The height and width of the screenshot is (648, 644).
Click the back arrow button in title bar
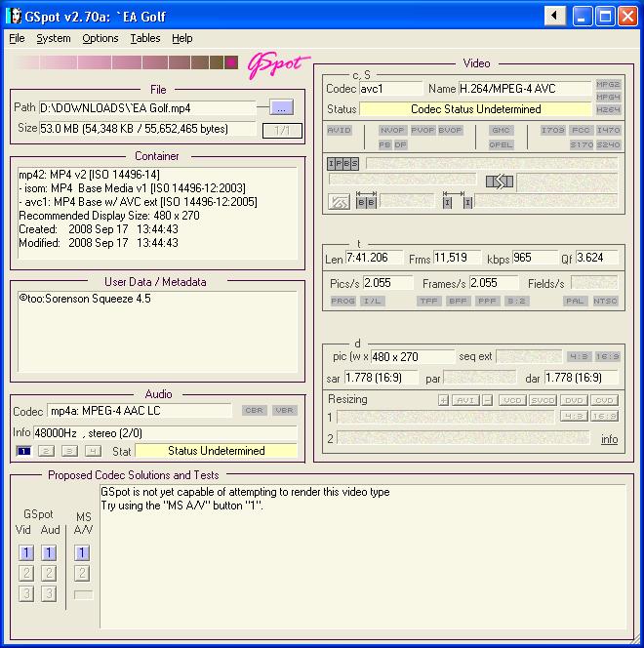[554, 17]
